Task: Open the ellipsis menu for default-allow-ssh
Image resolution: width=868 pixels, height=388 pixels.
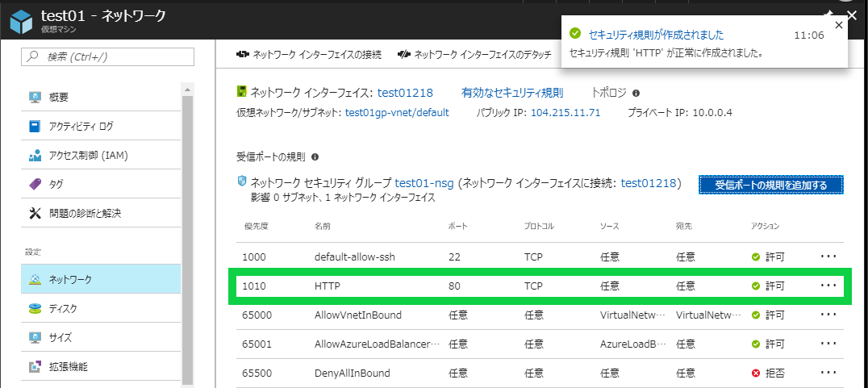Action: 828,257
